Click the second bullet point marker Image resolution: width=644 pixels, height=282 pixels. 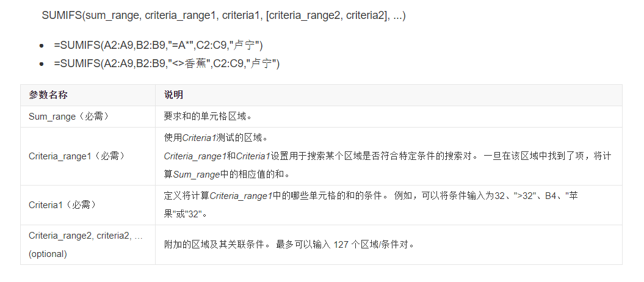[x=41, y=63]
